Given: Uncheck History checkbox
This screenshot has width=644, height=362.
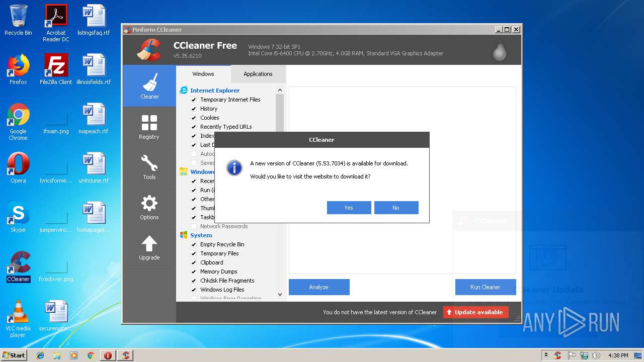Looking at the screenshot, I should coord(194,109).
